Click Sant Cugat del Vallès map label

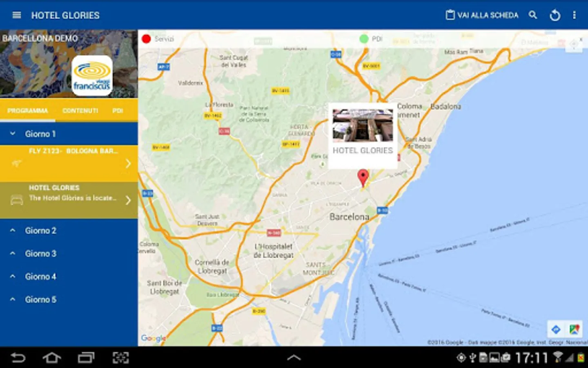[x=234, y=61]
